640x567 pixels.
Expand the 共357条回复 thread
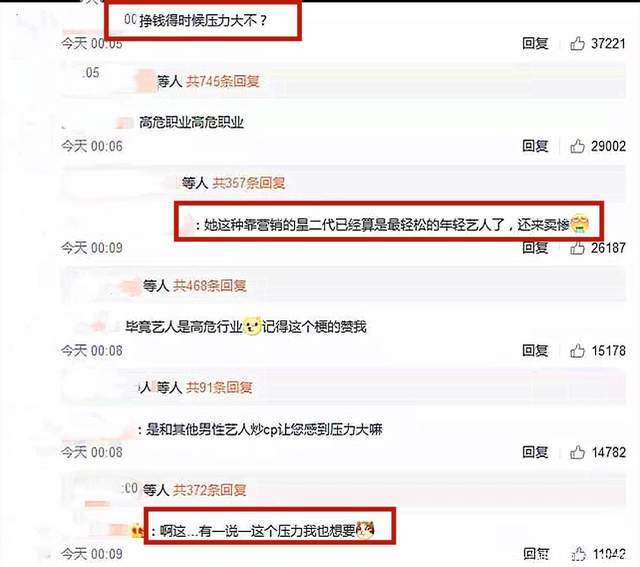coord(248,183)
